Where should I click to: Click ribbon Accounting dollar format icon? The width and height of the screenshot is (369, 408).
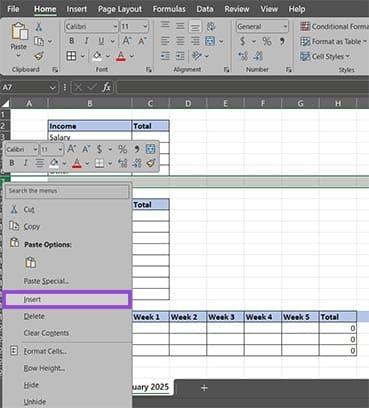243,41
